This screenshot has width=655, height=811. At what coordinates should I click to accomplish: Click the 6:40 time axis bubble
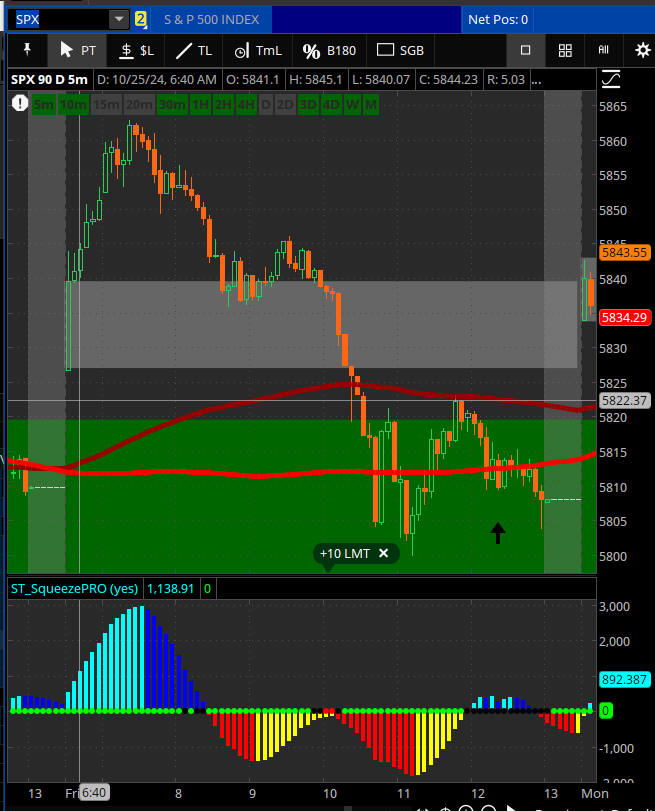click(x=94, y=793)
